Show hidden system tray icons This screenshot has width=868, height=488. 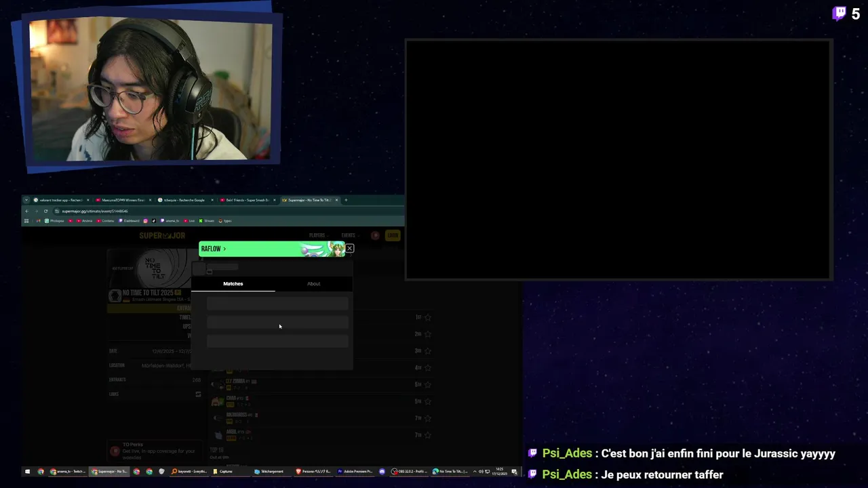(x=474, y=471)
